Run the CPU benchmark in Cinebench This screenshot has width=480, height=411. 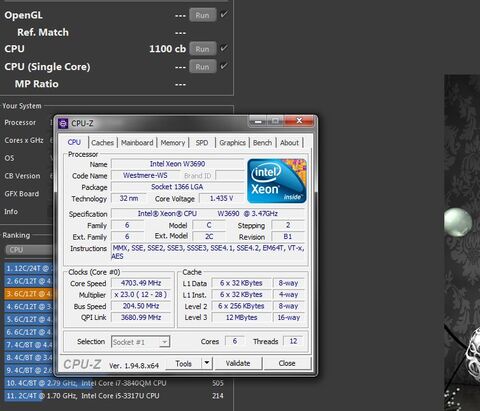(203, 49)
